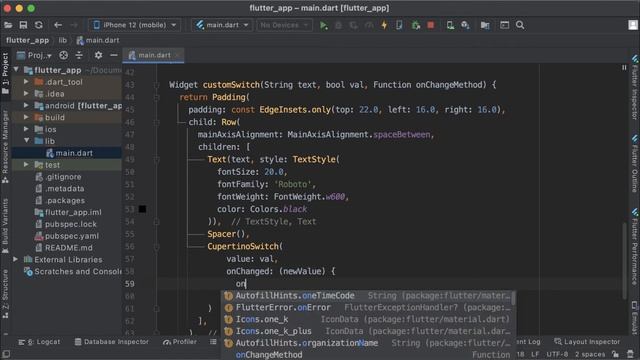Open the iPhone 12 (mobile) device dropdown
Viewport: 640px width, 360px height.
pos(135,25)
